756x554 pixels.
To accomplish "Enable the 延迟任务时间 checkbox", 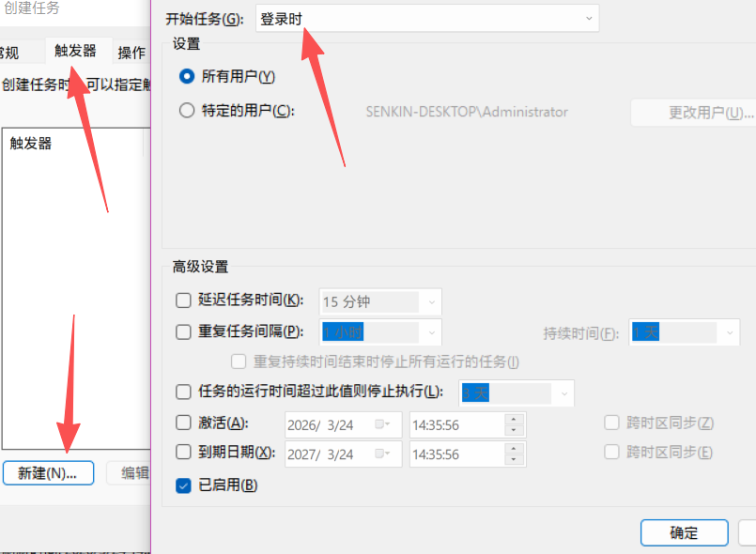I will tap(184, 300).
